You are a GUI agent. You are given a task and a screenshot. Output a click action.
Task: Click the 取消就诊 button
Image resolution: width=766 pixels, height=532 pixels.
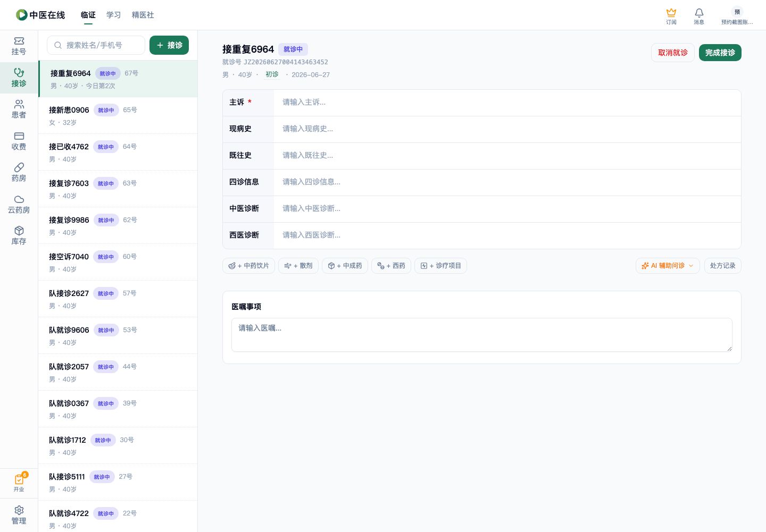pos(673,53)
